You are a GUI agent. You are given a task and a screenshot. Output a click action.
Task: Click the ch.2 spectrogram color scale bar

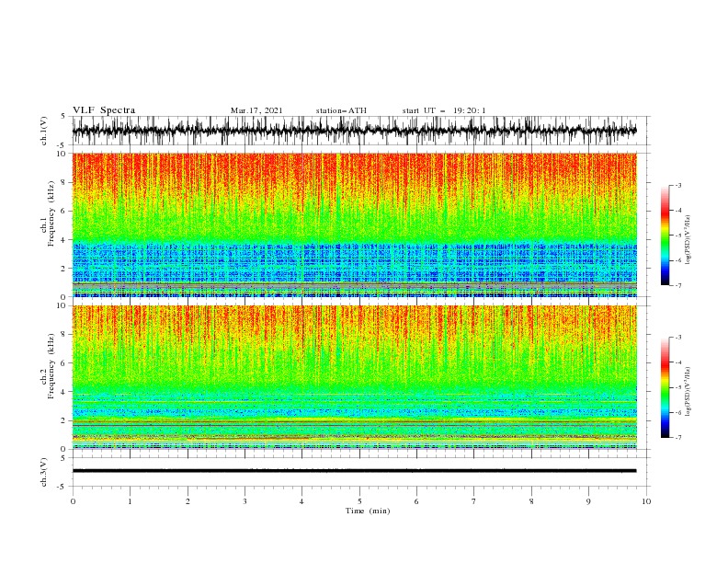click(x=665, y=387)
